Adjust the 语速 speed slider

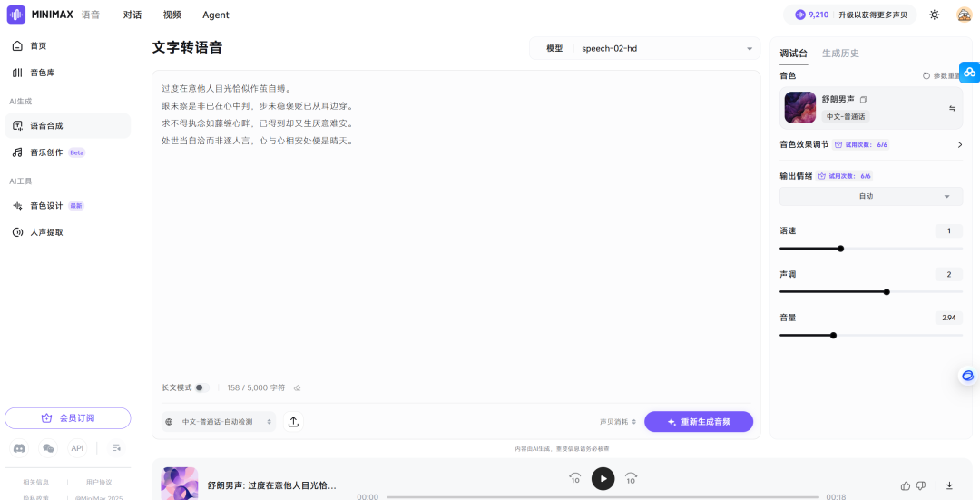[x=870, y=248]
